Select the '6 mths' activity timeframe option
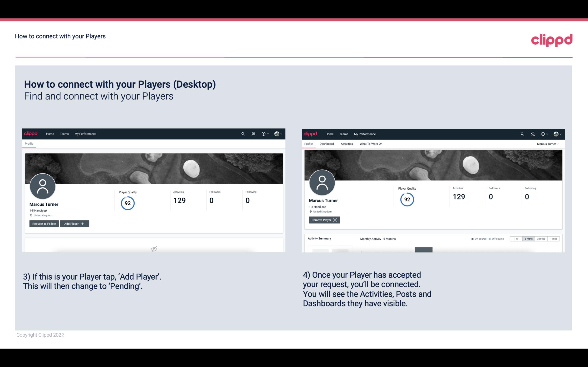The image size is (588, 367). point(528,238)
